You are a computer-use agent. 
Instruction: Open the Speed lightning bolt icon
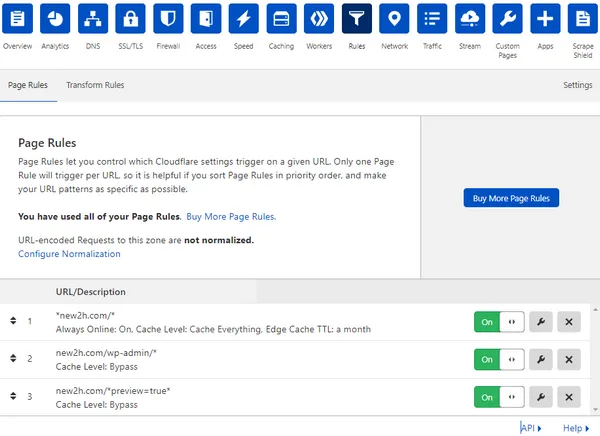[243, 18]
